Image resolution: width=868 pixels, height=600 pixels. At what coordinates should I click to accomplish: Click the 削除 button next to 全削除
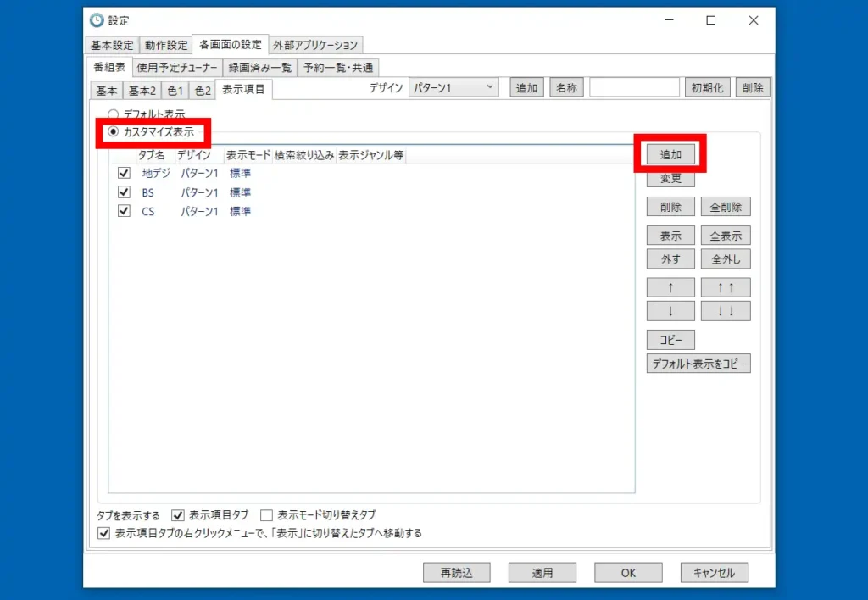click(x=670, y=207)
